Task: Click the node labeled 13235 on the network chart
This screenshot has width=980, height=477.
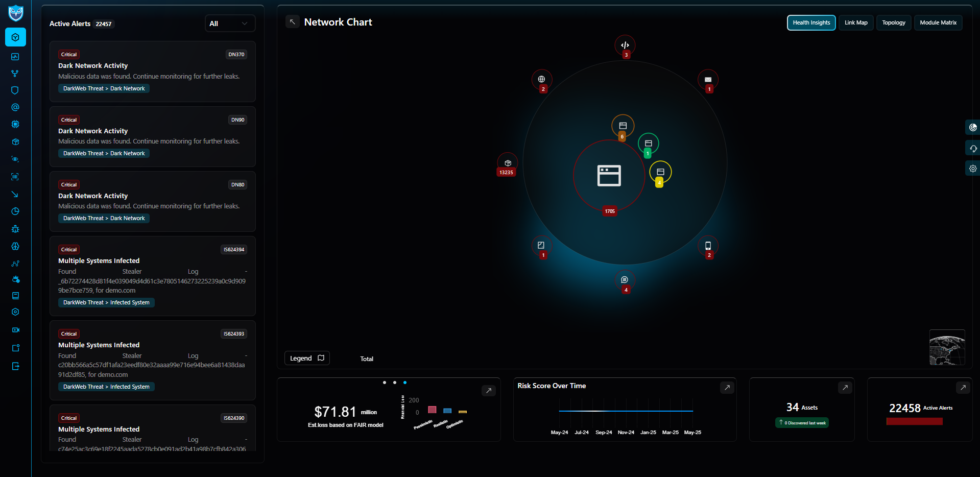Action: (x=506, y=165)
